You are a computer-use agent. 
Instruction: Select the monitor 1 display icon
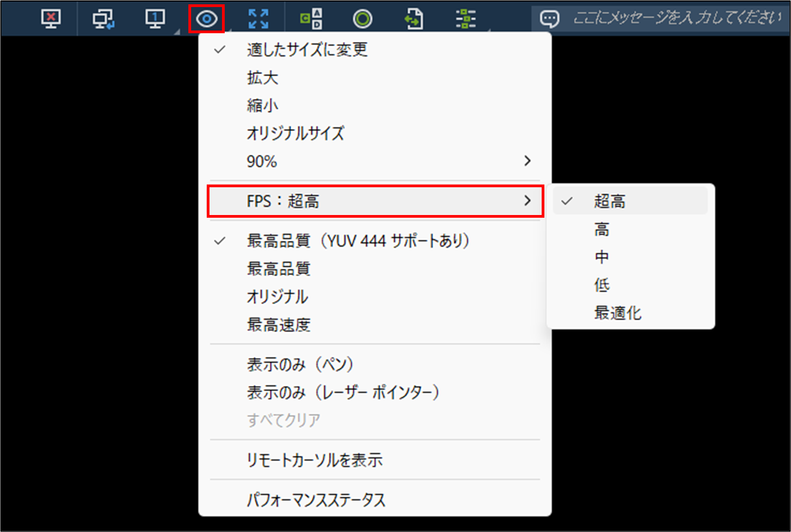(x=155, y=18)
